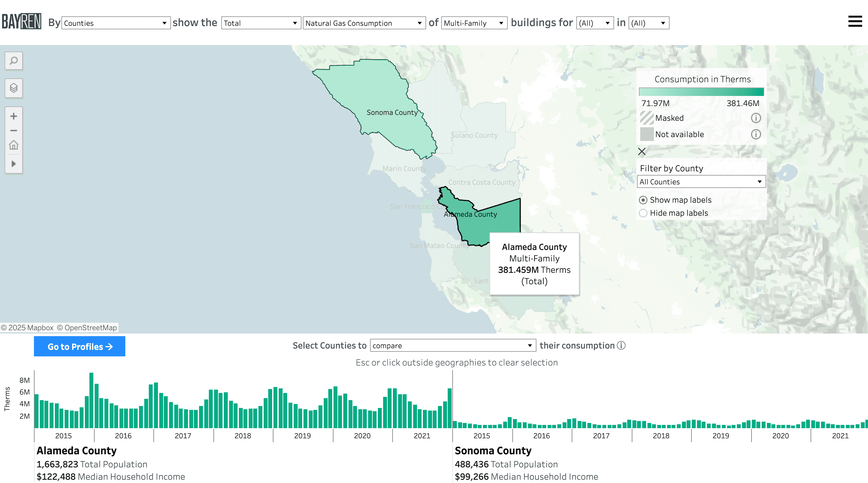Screen dimensions: 868x483
Task: Click 488,436 Total Population text
Action: pyautogui.click(x=506, y=464)
